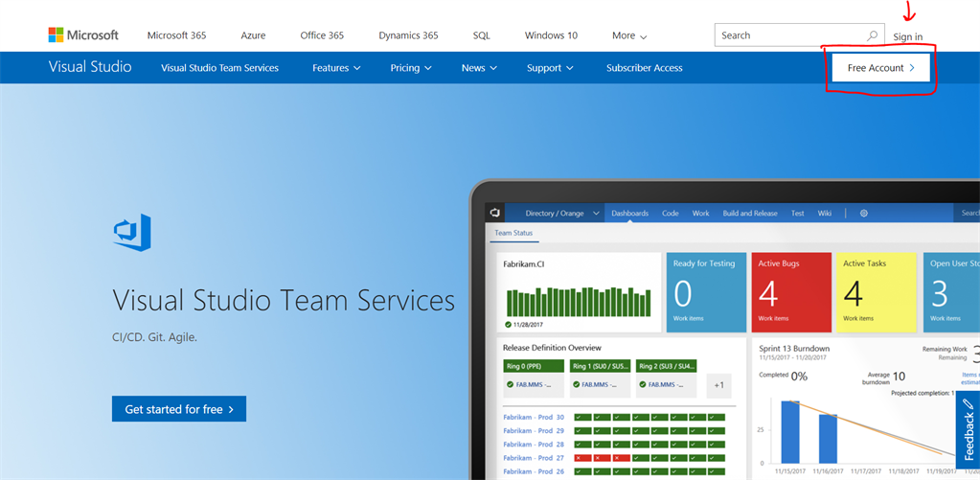Click Fabrikam - Prod 27 row label
The height and width of the screenshot is (480, 980).
[x=534, y=458]
